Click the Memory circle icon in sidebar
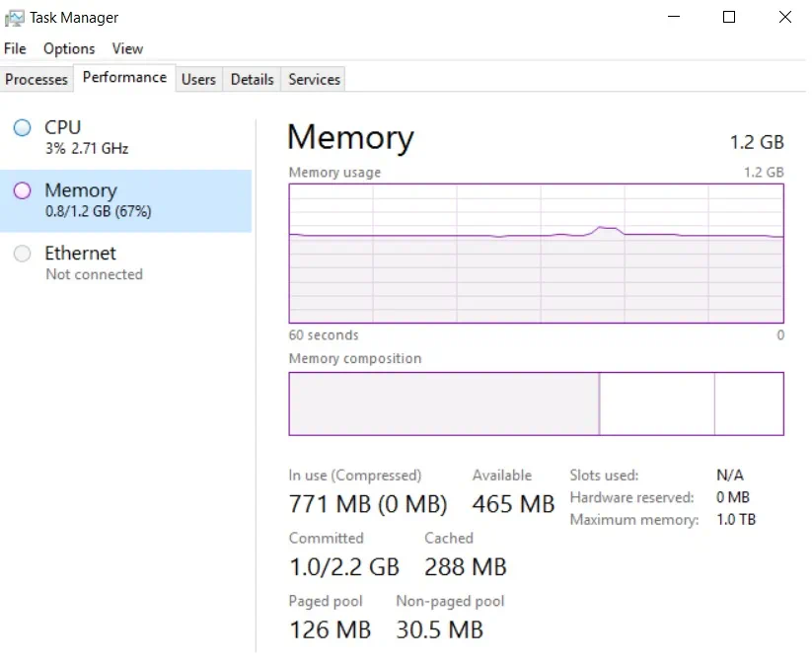This screenshot has width=812, height=663. pos(22,190)
